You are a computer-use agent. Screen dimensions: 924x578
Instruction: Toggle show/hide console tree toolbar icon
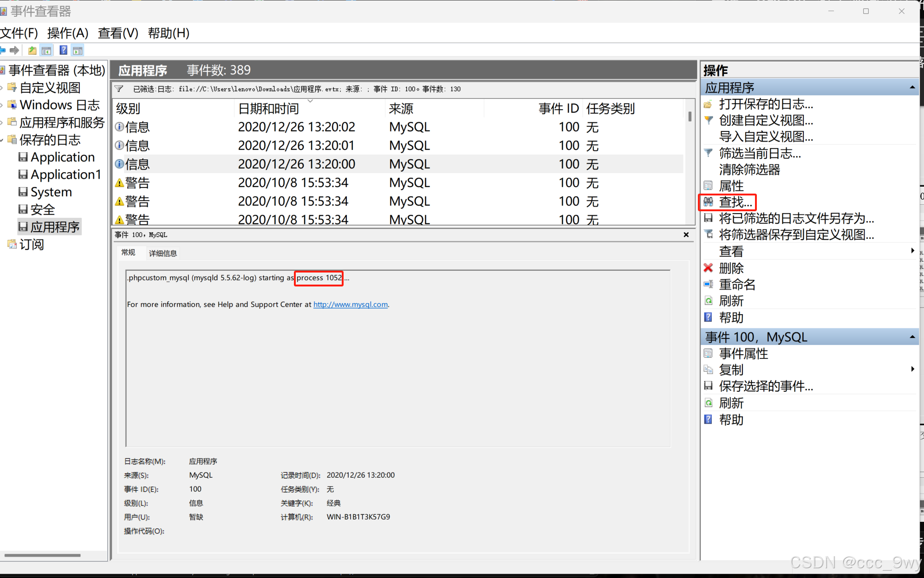46,50
